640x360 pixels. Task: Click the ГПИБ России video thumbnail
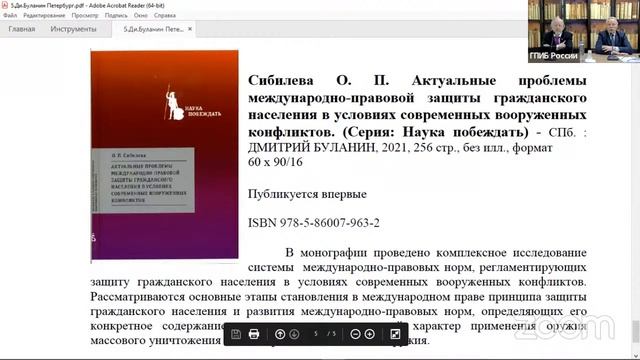pyautogui.click(x=584, y=31)
